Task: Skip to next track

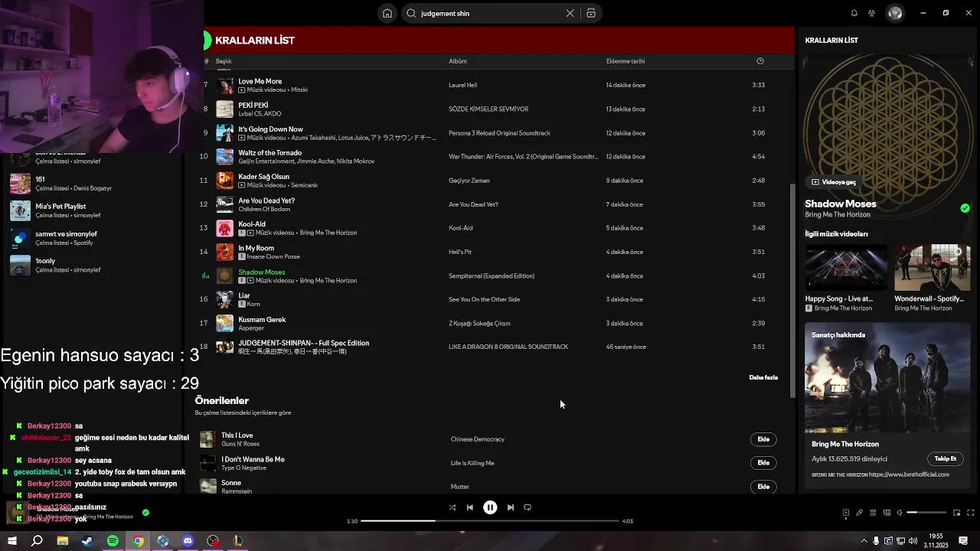Action: [510, 507]
